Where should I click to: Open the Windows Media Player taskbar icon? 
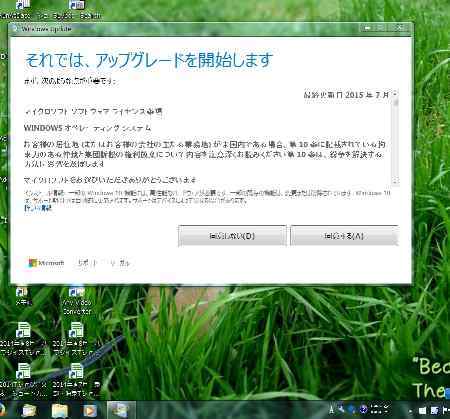(x=89, y=410)
